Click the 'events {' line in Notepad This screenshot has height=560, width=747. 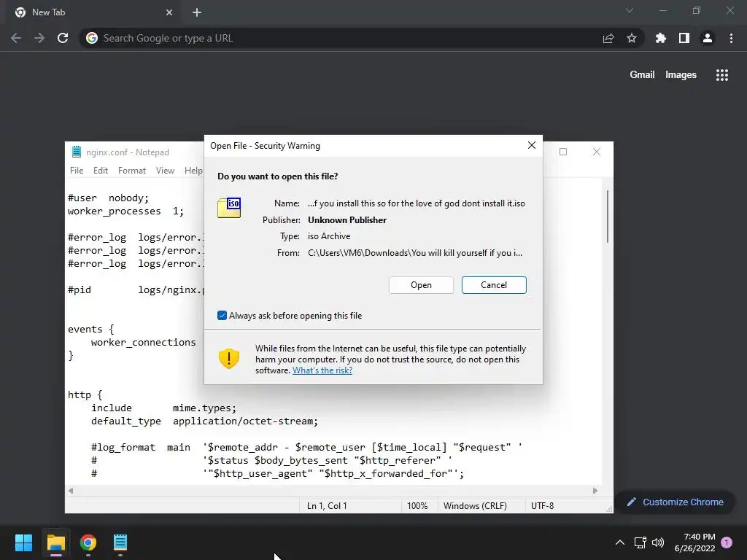tap(91, 329)
